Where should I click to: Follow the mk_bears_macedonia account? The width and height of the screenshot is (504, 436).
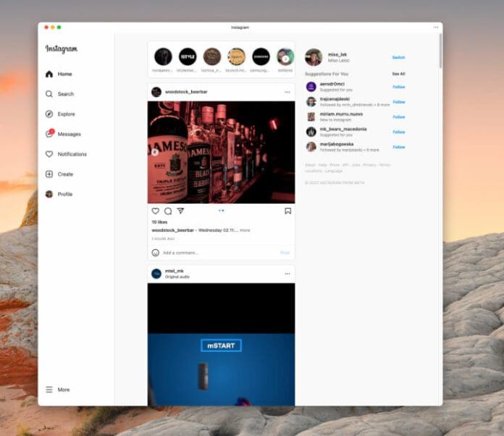pos(398,132)
